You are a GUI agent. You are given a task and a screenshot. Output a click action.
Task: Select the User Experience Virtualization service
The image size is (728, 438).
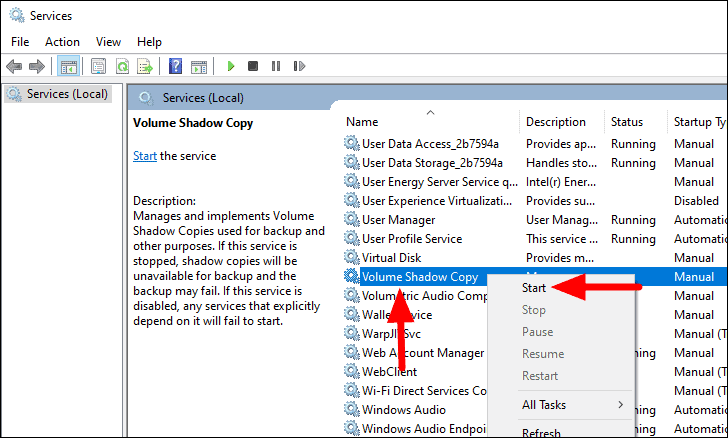(x=437, y=201)
